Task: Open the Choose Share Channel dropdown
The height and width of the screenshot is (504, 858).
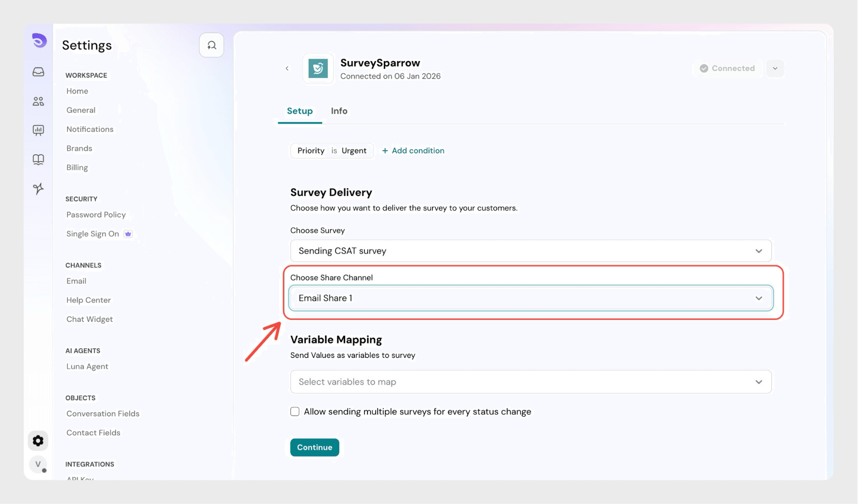Action: pos(530,298)
